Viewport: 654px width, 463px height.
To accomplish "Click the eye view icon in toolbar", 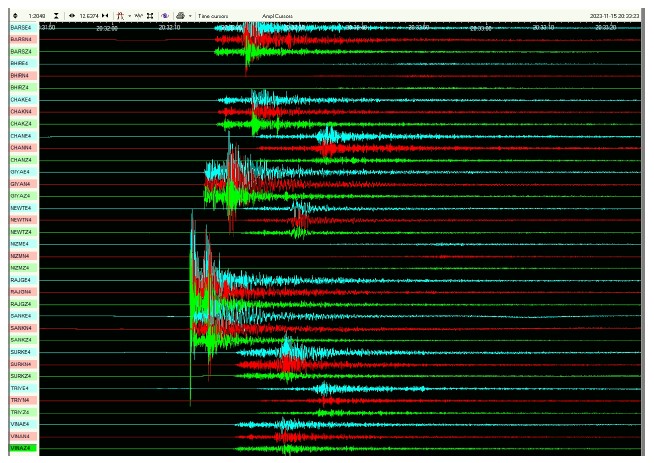I will click(x=72, y=16).
